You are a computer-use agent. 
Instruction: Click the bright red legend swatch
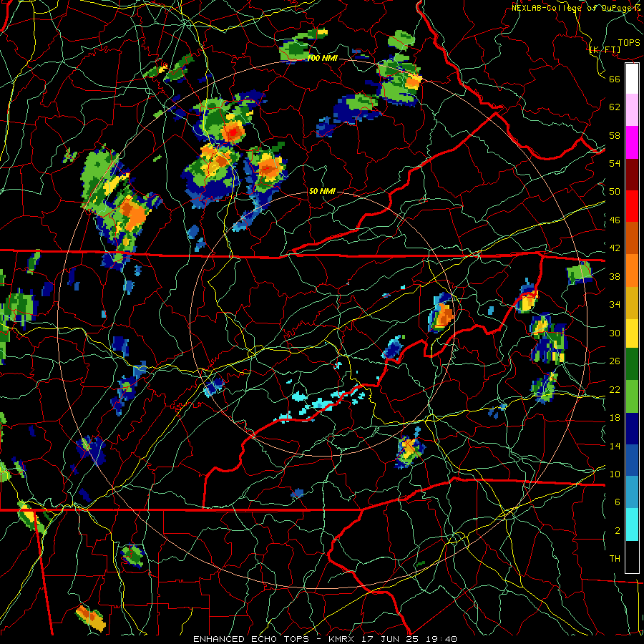[632, 206]
